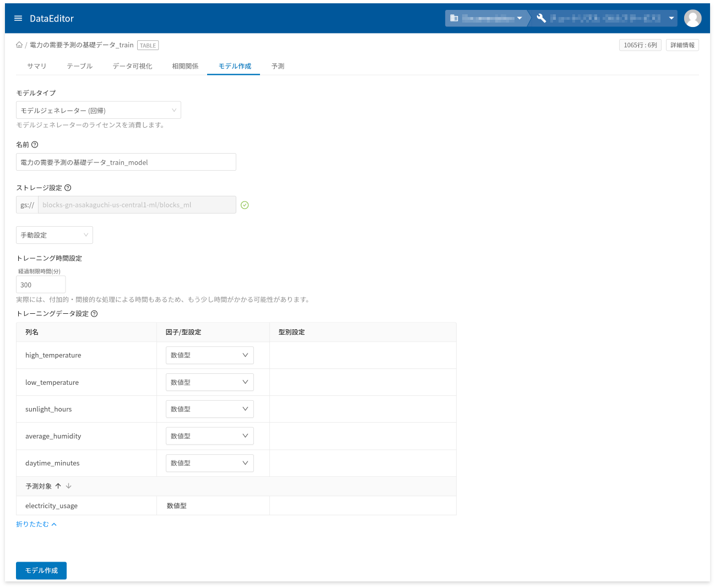Click the organization building icon
The width and height of the screenshot is (715, 588).
click(454, 18)
